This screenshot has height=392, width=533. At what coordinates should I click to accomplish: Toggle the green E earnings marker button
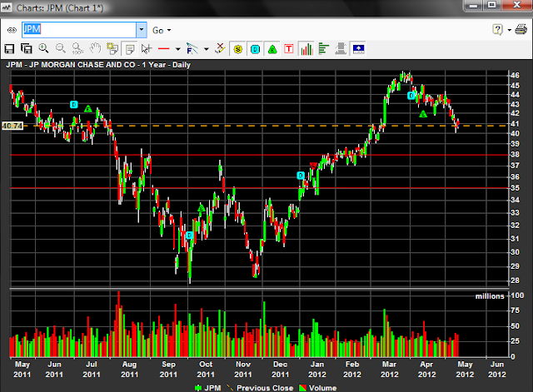[272, 50]
